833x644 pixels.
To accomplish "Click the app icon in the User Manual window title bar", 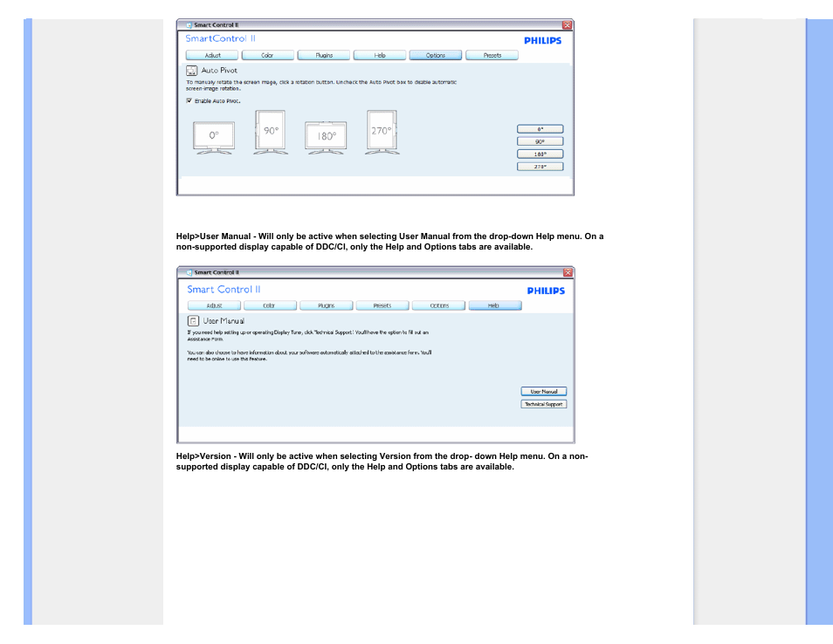I will (x=189, y=272).
